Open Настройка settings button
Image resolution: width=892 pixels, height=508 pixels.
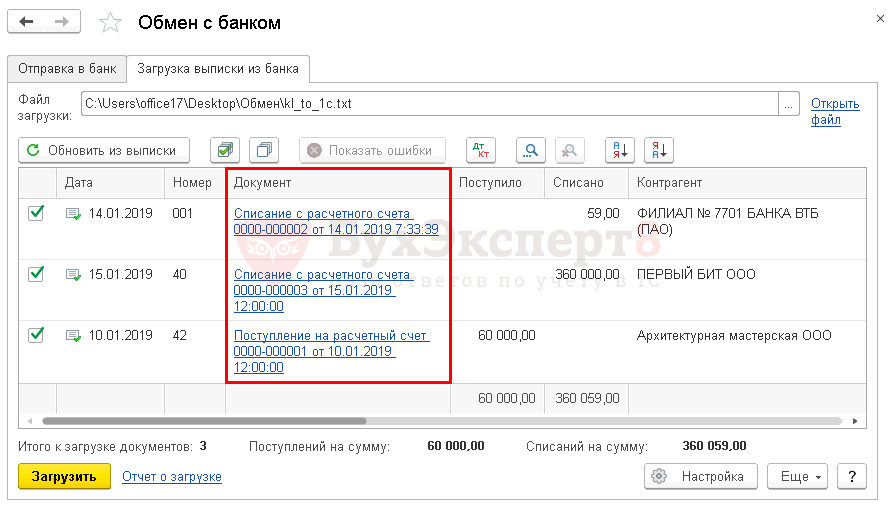click(701, 476)
